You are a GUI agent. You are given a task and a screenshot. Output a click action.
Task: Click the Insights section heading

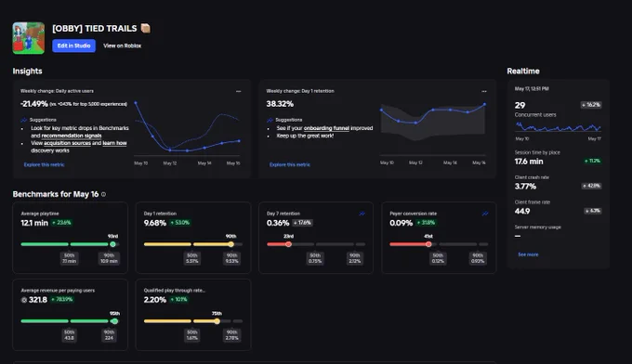tap(27, 71)
